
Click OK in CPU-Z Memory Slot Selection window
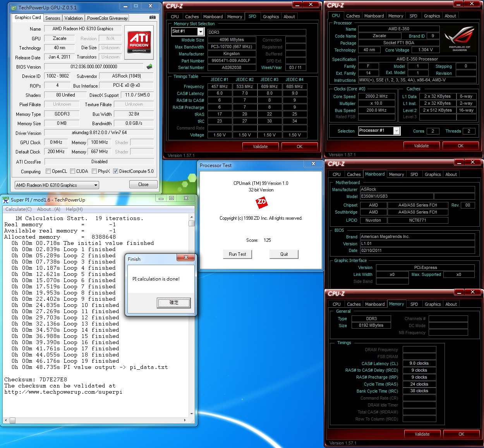(x=299, y=146)
